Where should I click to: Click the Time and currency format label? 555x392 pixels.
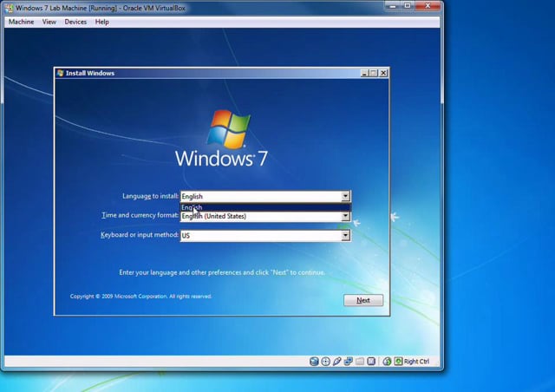tap(140, 215)
